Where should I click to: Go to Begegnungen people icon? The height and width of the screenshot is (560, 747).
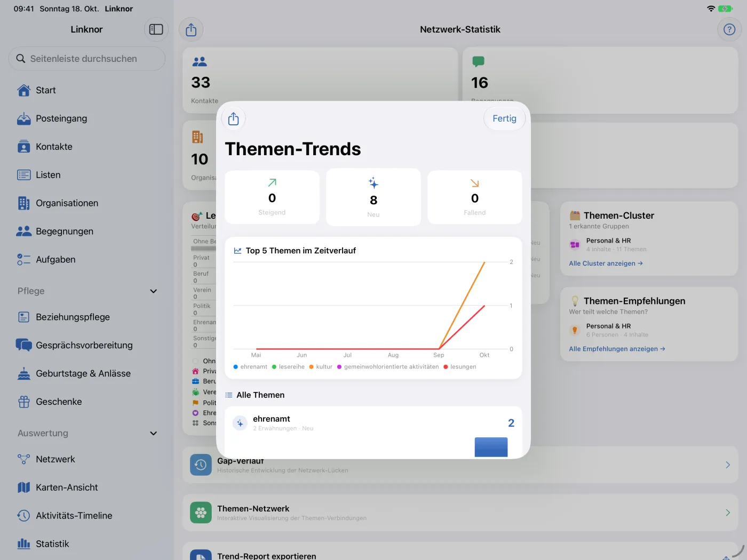(24, 231)
